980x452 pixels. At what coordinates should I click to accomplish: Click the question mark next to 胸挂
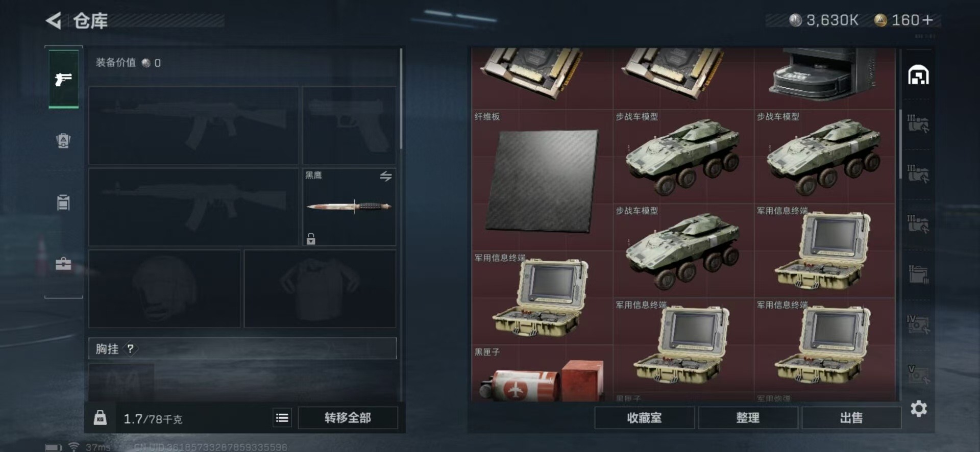131,349
